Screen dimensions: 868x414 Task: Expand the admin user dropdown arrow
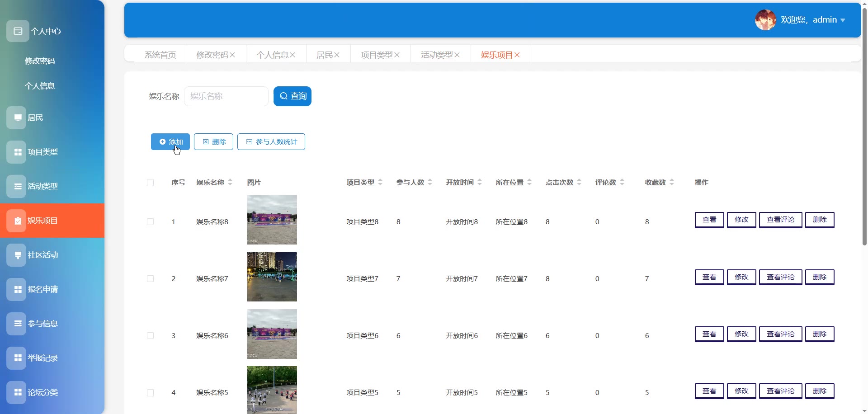pos(843,20)
